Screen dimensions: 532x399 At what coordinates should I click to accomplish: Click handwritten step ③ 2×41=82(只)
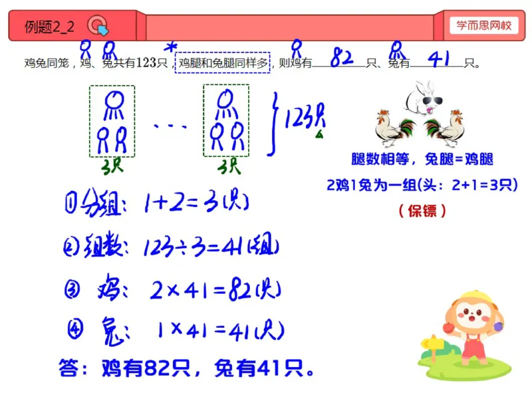pos(172,289)
